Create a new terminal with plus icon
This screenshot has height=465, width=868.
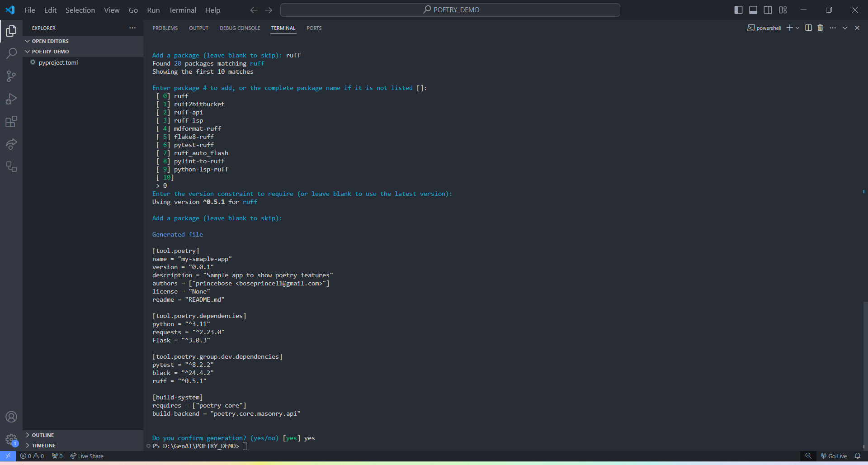click(789, 28)
